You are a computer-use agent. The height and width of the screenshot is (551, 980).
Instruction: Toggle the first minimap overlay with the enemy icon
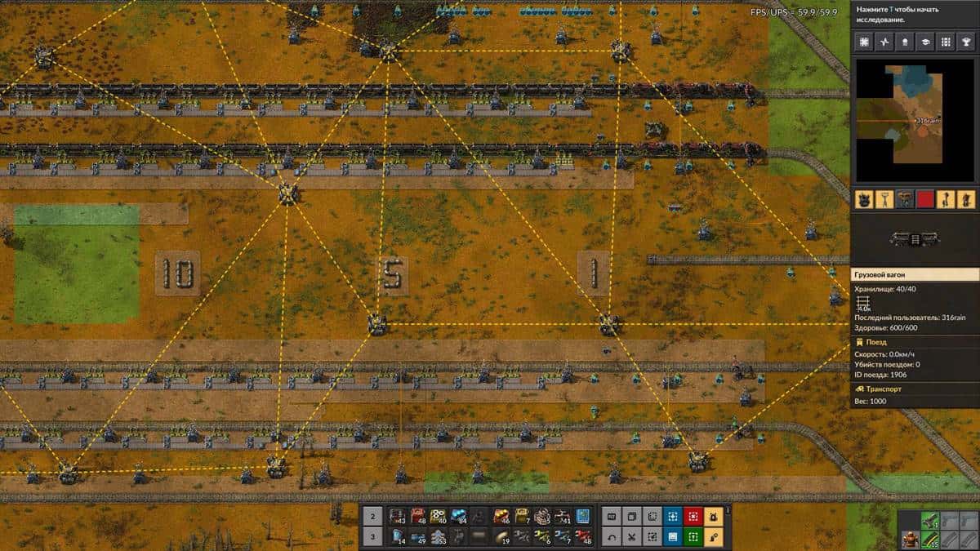[x=864, y=199]
